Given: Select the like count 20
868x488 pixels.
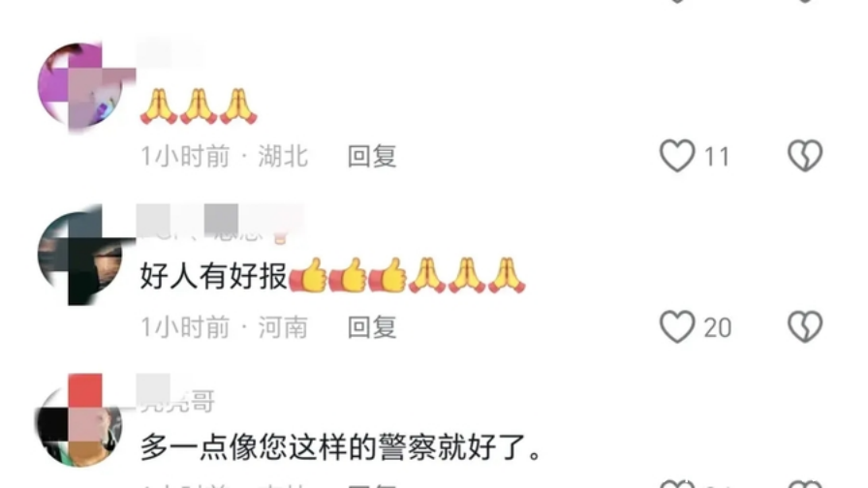Looking at the screenshot, I should (x=718, y=328).
